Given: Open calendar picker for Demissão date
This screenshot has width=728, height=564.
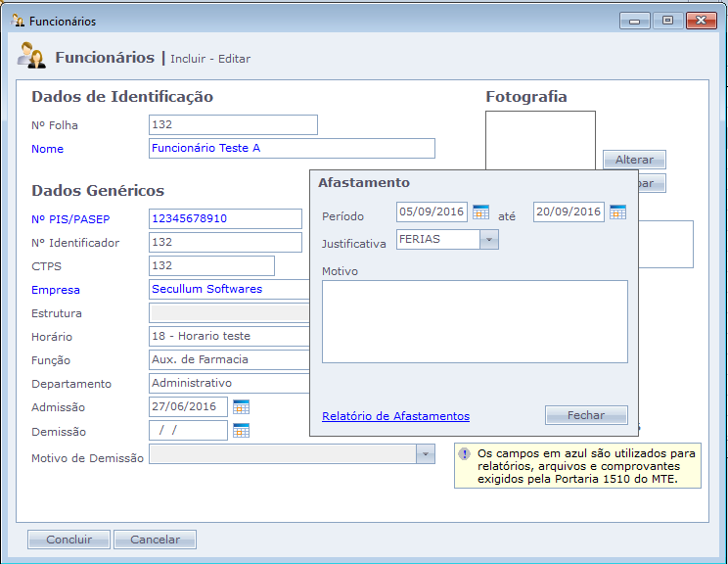Looking at the screenshot, I should coord(241,431).
